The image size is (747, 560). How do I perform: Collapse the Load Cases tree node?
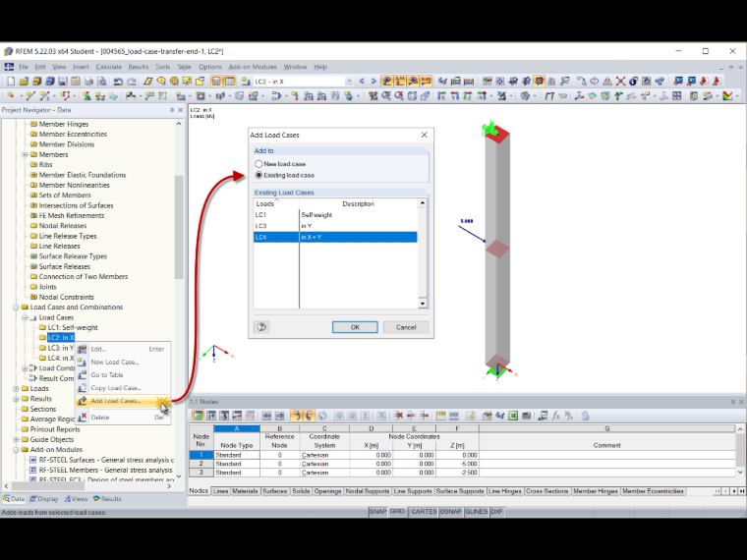[x=25, y=317]
